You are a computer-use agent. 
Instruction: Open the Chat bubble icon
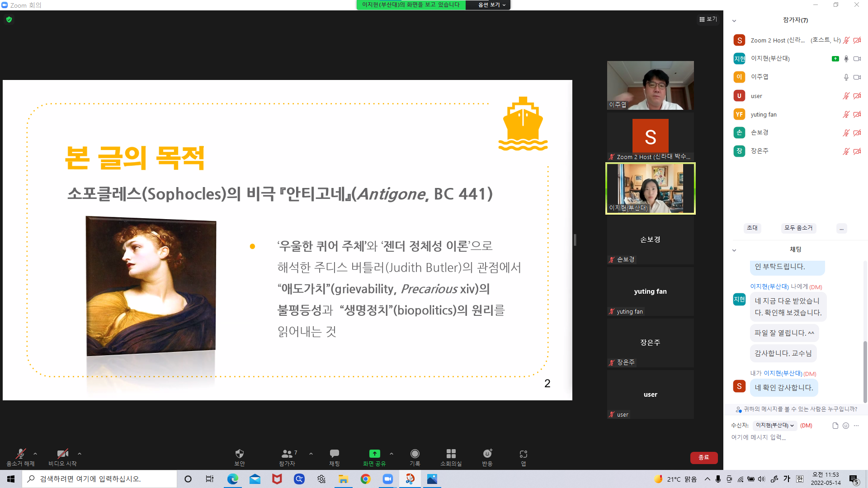tap(334, 454)
